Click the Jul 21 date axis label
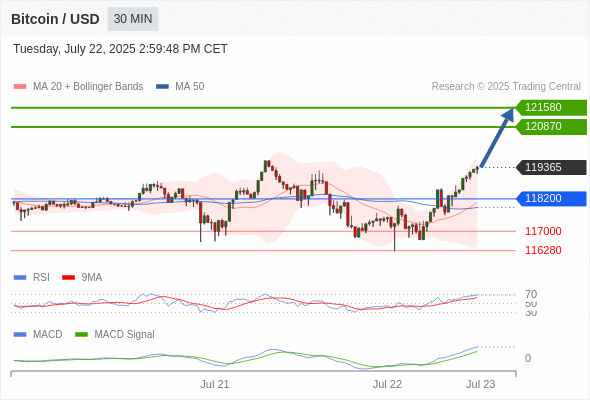 (x=214, y=384)
